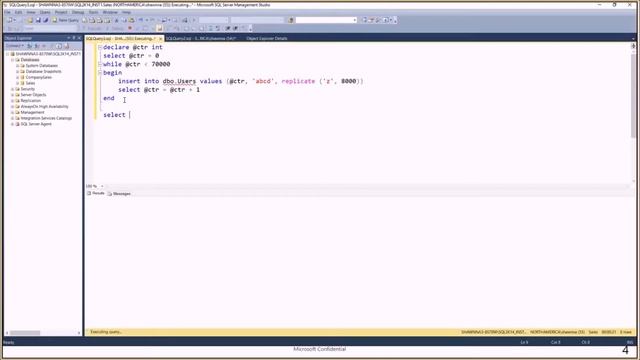
Task: Collapse the begin block outline
Action: point(100,73)
